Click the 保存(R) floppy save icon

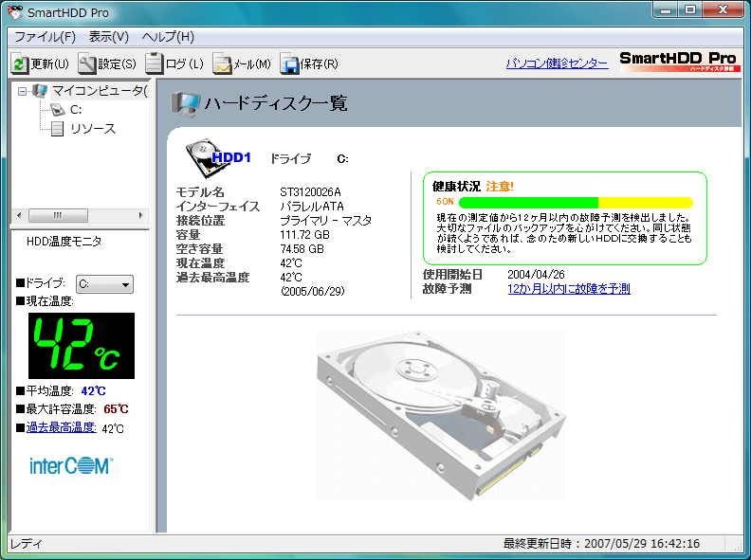pos(289,63)
